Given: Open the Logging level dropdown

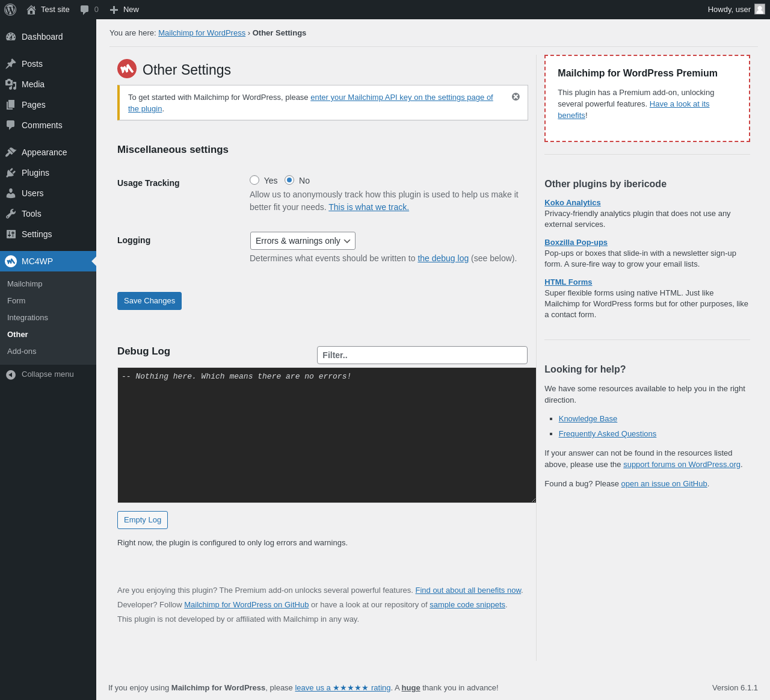Looking at the screenshot, I should tap(303, 241).
